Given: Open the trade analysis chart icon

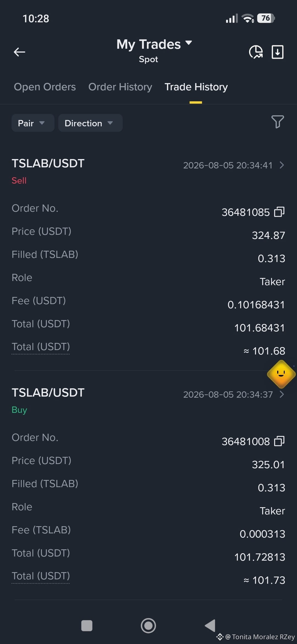Looking at the screenshot, I should [x=256, y=52].
